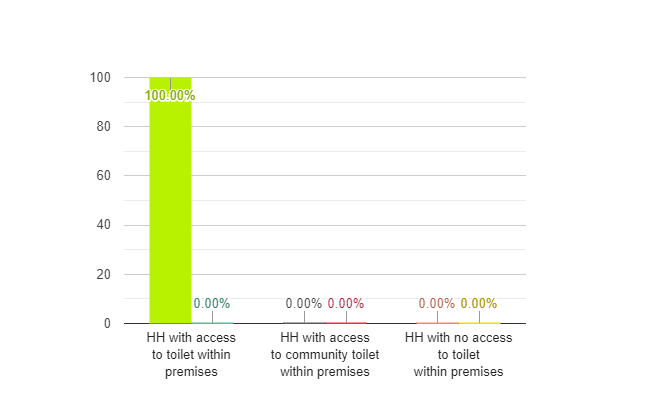Click the gray 0.00% data label
The height and width of the screenshot is (400, 650).
[303, 303]
